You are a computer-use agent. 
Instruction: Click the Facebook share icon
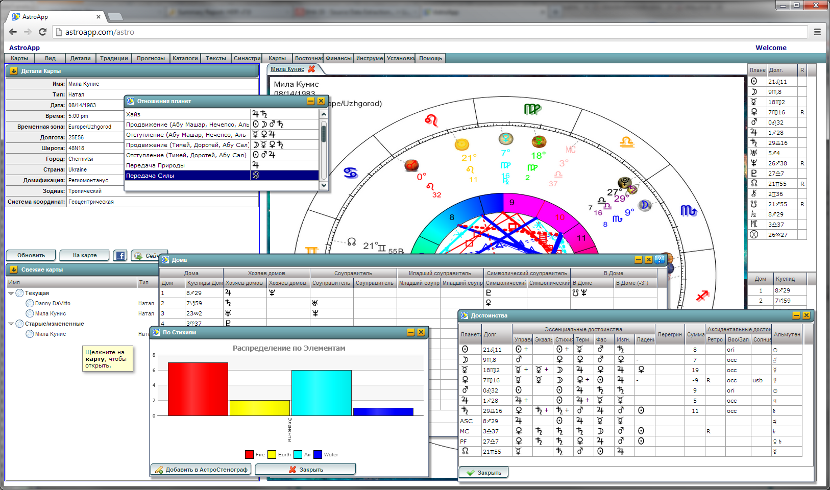click(x=120, y=255)
